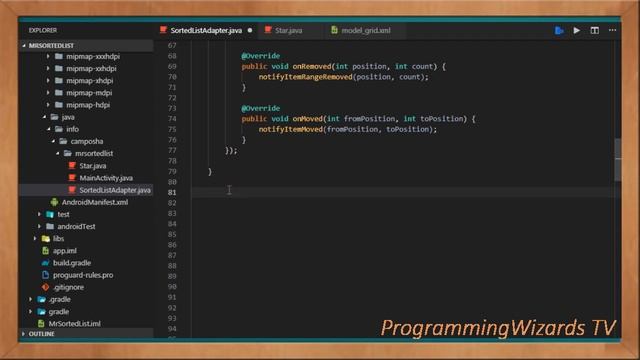The width and height of the screenshot is (640, 360).
Task: Expand the test folder arrow
Action: [39, 214]
